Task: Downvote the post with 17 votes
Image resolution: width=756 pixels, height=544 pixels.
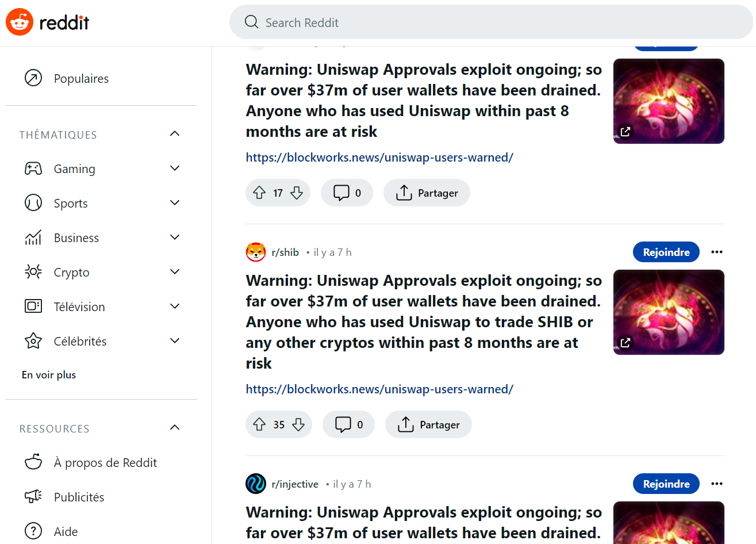Action: pos(297,193)
